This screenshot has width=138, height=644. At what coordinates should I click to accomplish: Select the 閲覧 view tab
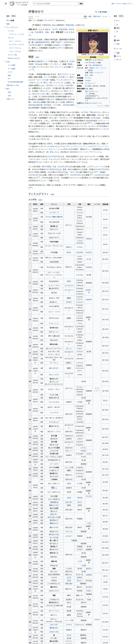(85, 17)
